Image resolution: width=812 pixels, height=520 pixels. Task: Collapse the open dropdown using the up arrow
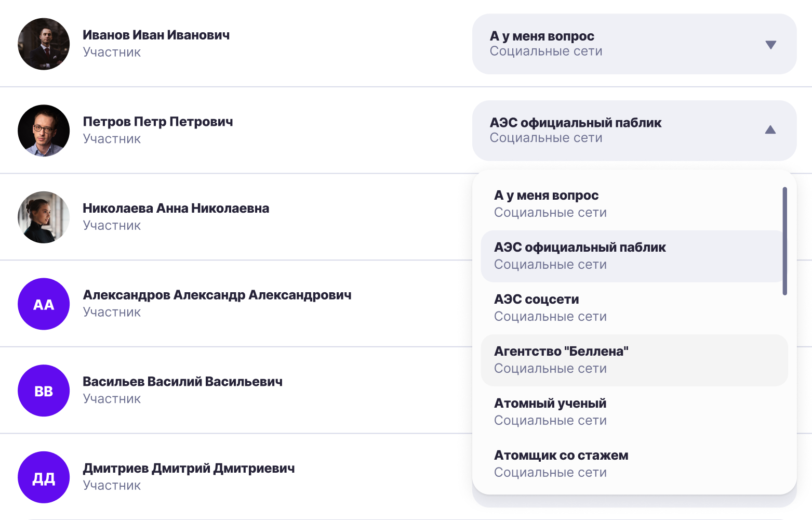[x=770, y=129]
